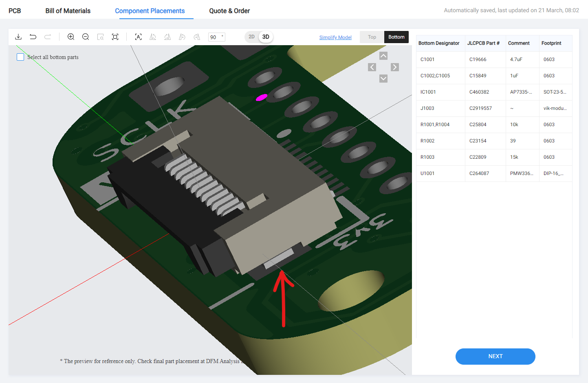588x383 pixels.
Task: Click the first flip/mirror triangle icon
Action: click(153, 37)
